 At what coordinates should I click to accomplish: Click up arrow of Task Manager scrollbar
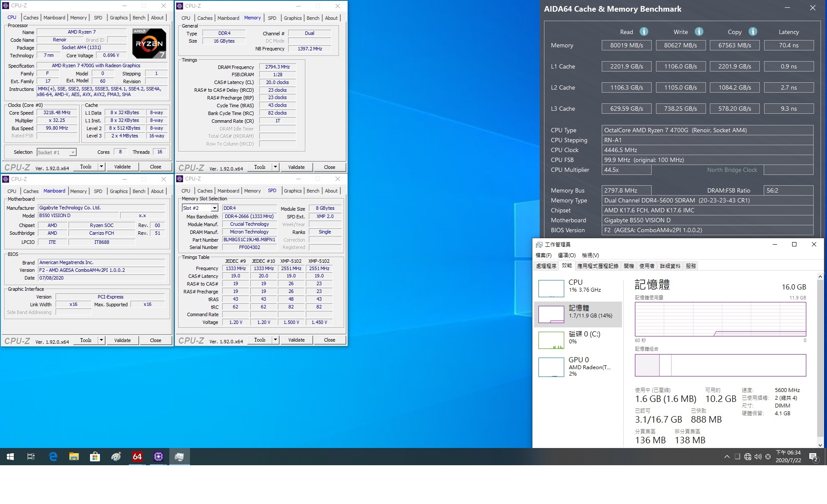click(x=820, y=277)
